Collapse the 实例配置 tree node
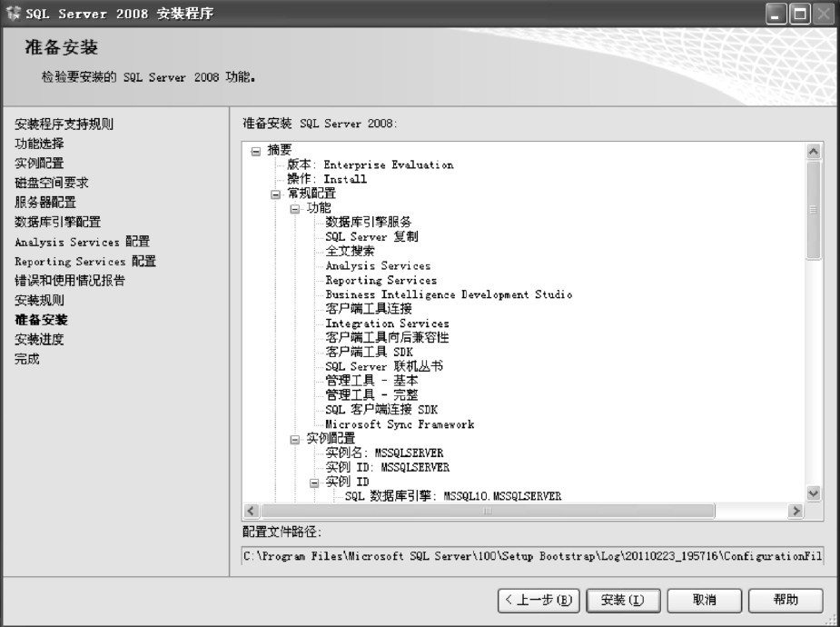This screenshot has width=840, height=627. click(x=294, y=440)
